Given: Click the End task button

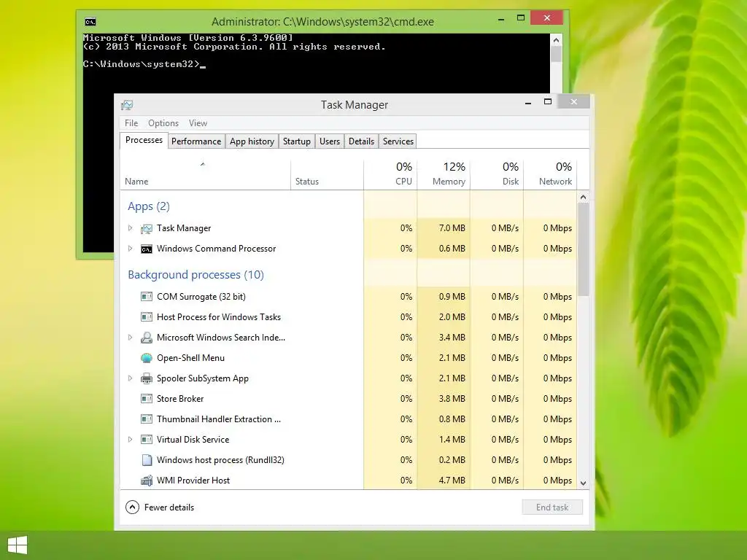Looking at the screenshot, I should coord(552,507).
